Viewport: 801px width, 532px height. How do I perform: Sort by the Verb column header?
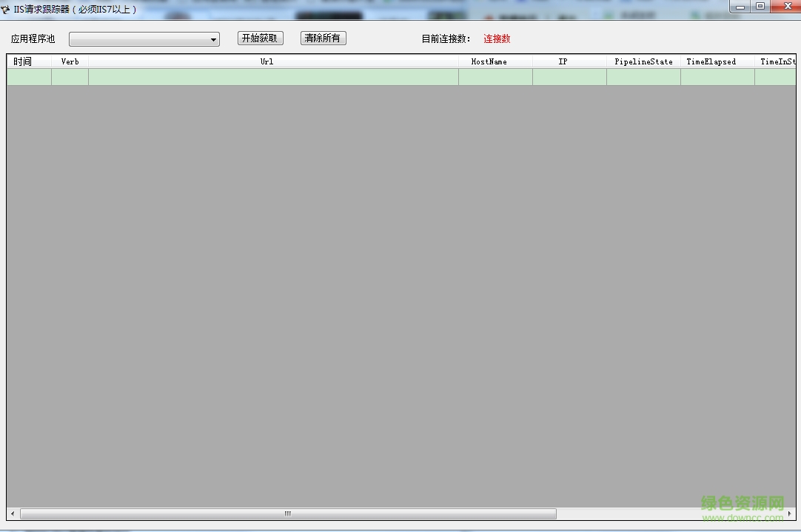point(70,61)
